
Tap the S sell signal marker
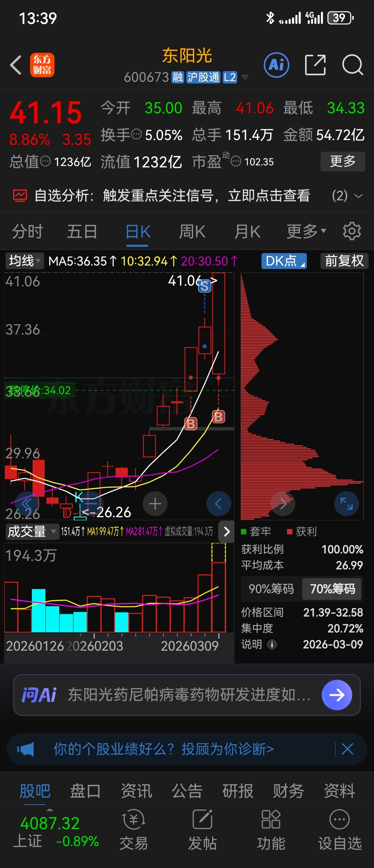click(x=204, y=286)
